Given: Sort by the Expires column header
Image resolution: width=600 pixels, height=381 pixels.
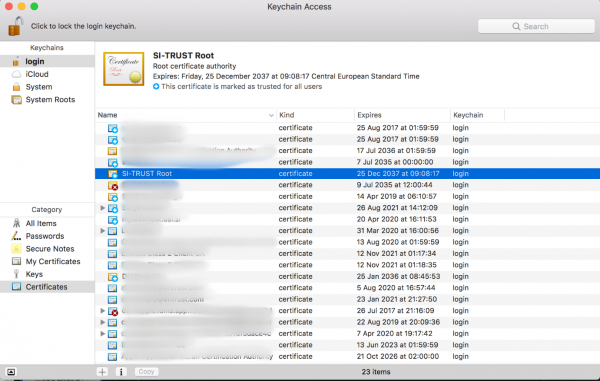Looking at the screenshot, I should [x=402, y=115].
